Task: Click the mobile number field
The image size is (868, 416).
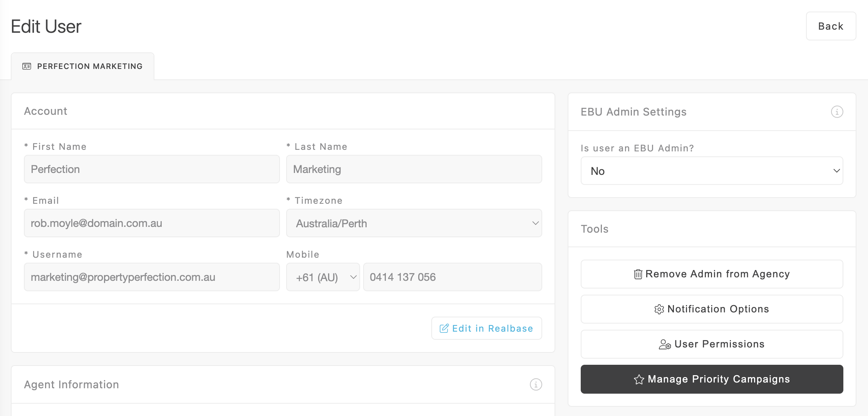Action: [452, 277]
